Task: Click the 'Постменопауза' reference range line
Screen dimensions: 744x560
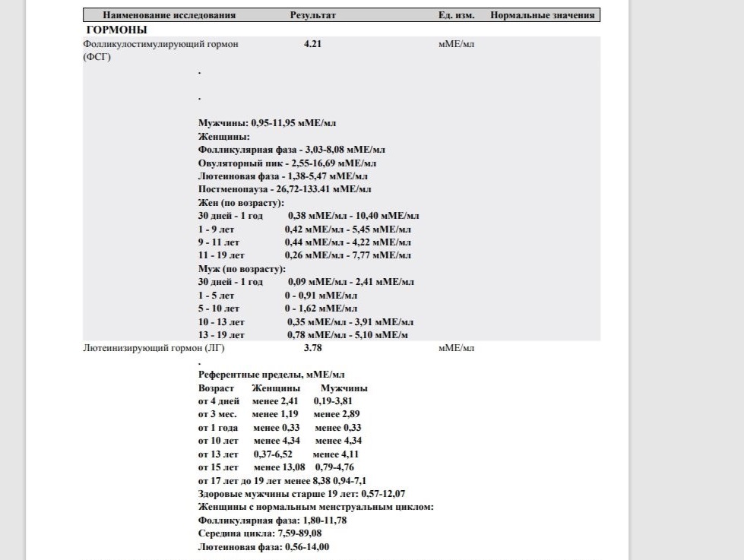Action: coord(284,188)
